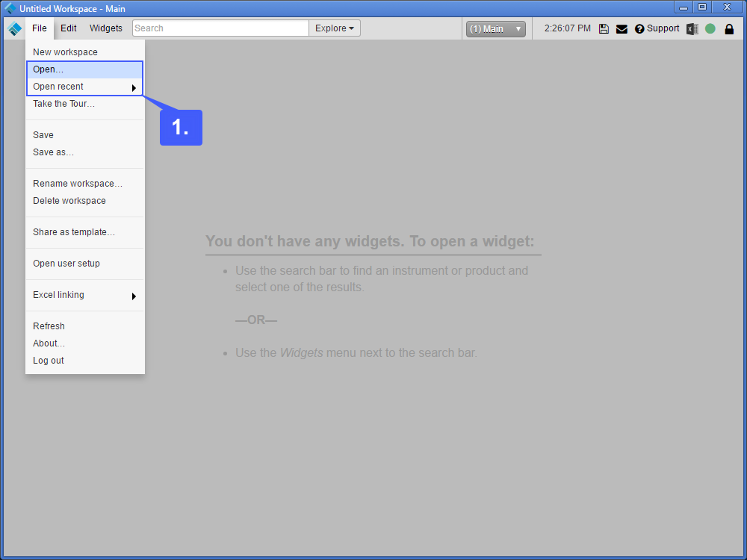The width and height of the screenshot is (747, 560).
Task: Open the About… menu entry
Action: tap(85, 343)
